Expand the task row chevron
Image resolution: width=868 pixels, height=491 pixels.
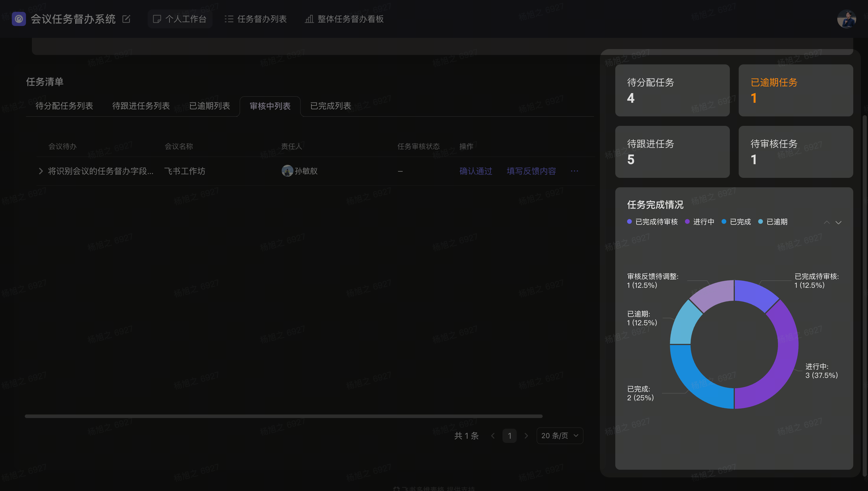pos(41,171)
